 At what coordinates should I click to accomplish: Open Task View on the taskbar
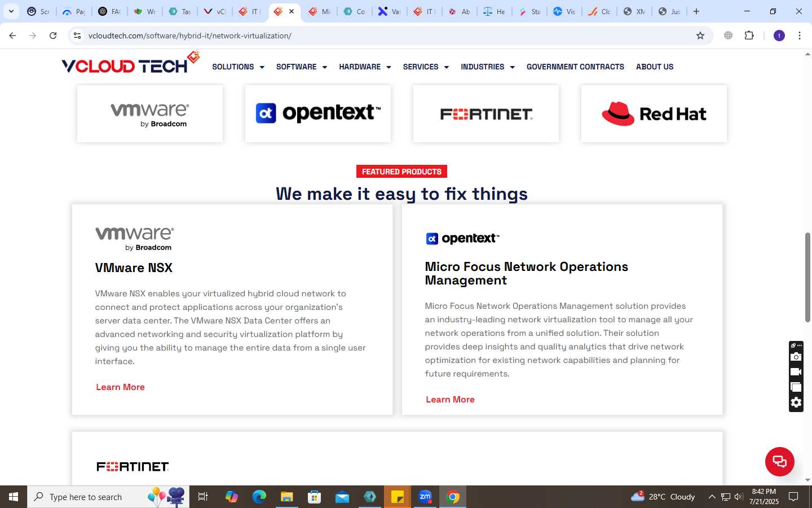tap(203, 497)
